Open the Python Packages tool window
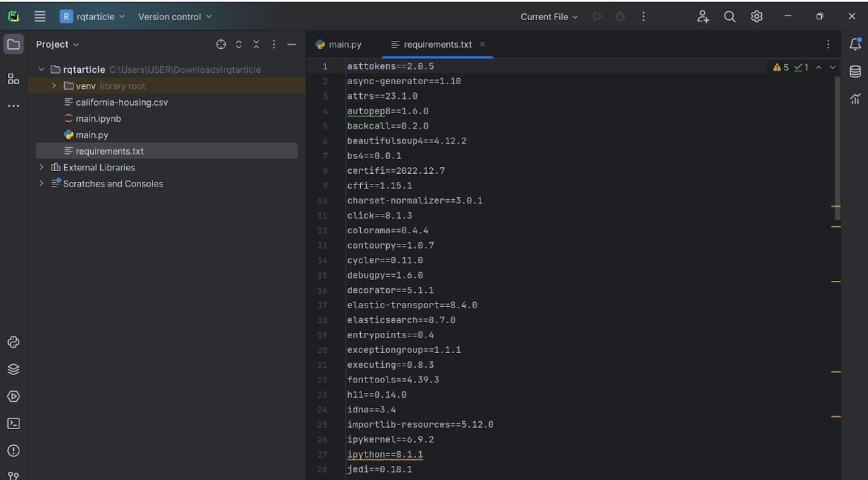Image resolution: width=868 pixels, height=480 pixels. pos(13,369)
